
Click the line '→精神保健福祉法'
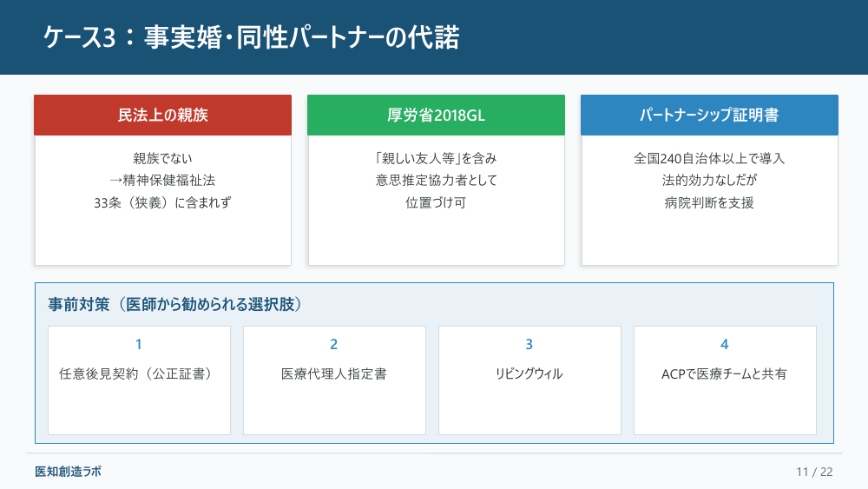[163, 181]
